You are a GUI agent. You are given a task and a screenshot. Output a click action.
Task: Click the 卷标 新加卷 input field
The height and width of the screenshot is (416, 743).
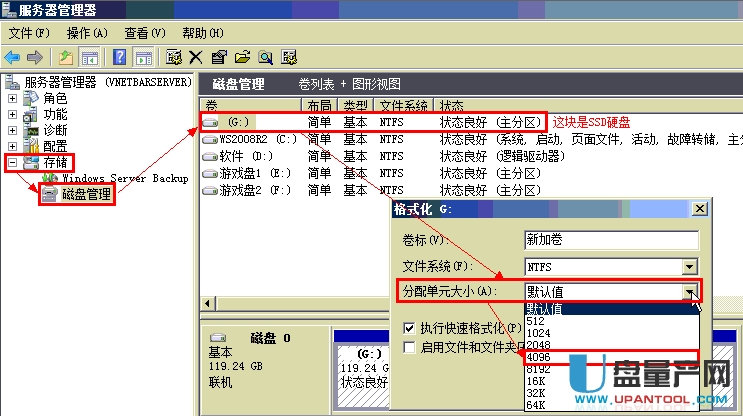click(x=611, y=240)
